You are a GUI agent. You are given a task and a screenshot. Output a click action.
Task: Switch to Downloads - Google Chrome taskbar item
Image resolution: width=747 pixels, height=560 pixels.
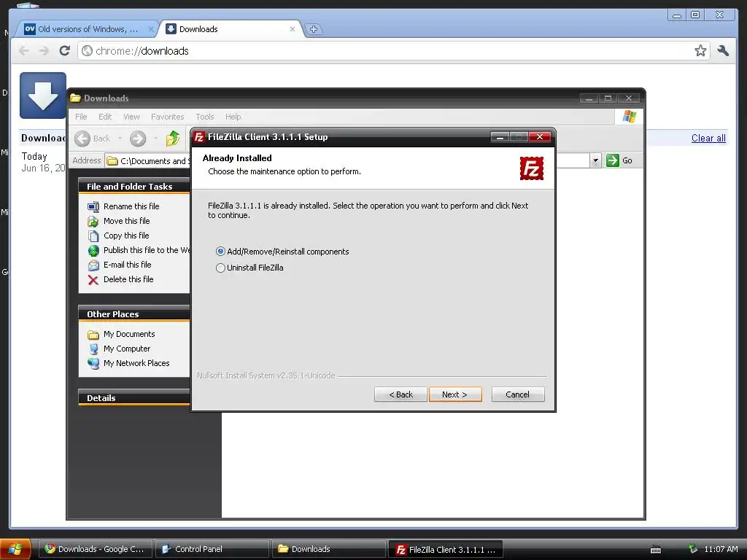[x=96, y=549]
